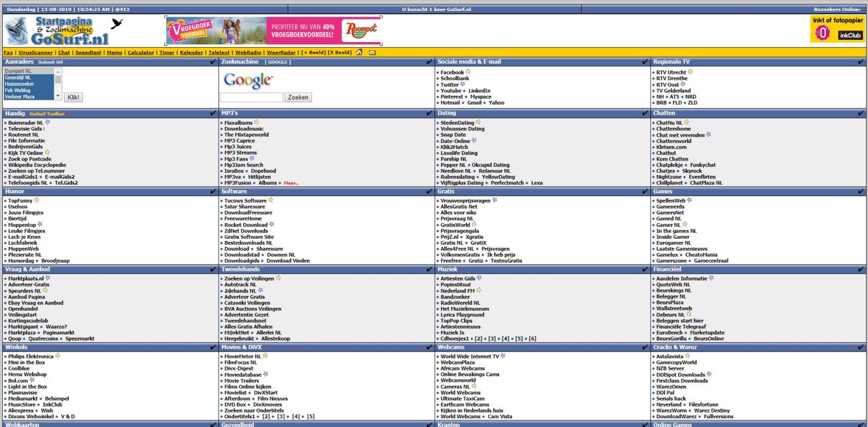Click [+ Beeld] to enlarge view
Image resolution: width=868 pixels, height=427 pixels.
(x=312, y=53)
